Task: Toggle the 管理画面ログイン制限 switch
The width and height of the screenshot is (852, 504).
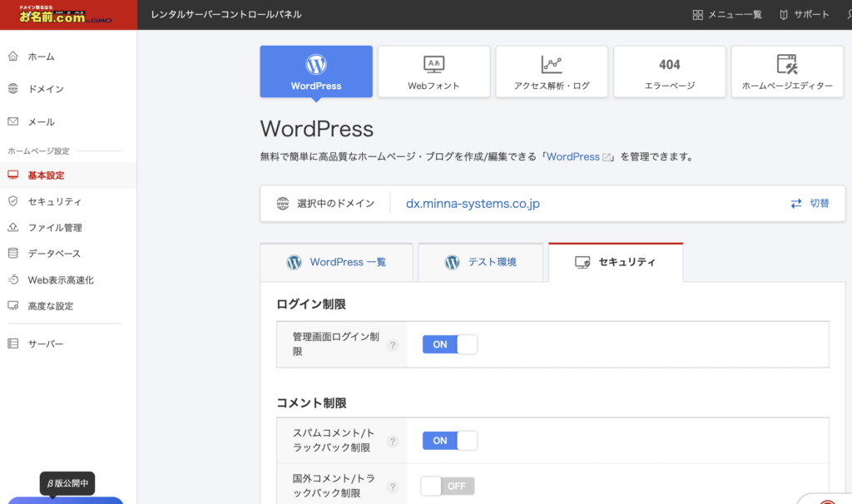Action: click(450, 344)
